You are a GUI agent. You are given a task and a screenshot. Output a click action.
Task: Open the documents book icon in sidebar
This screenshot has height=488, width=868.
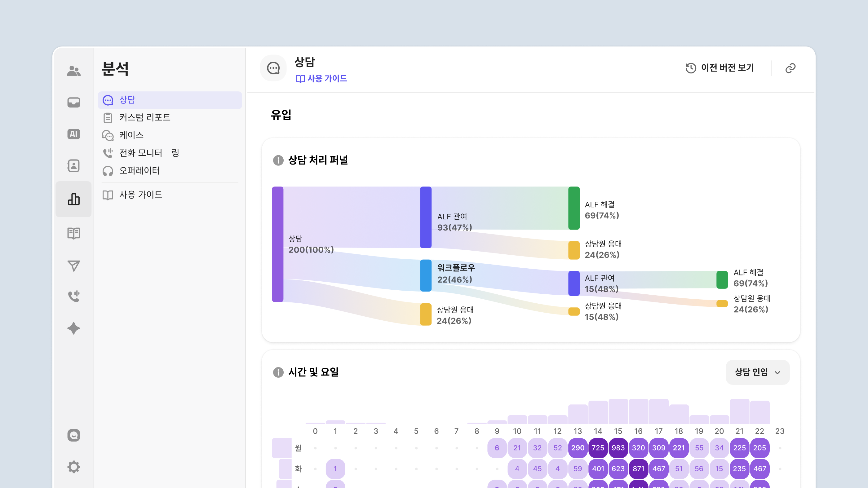[x=73, y=233]
